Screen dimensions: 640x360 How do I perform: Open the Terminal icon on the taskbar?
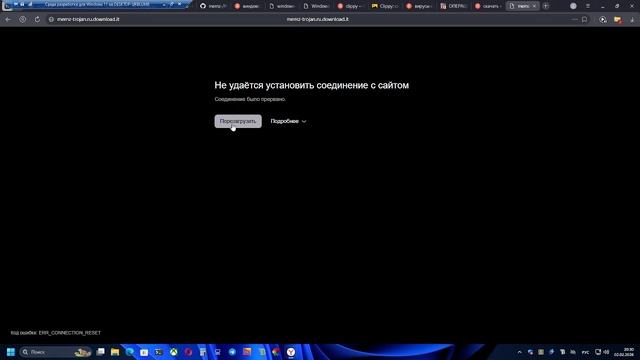159,352
